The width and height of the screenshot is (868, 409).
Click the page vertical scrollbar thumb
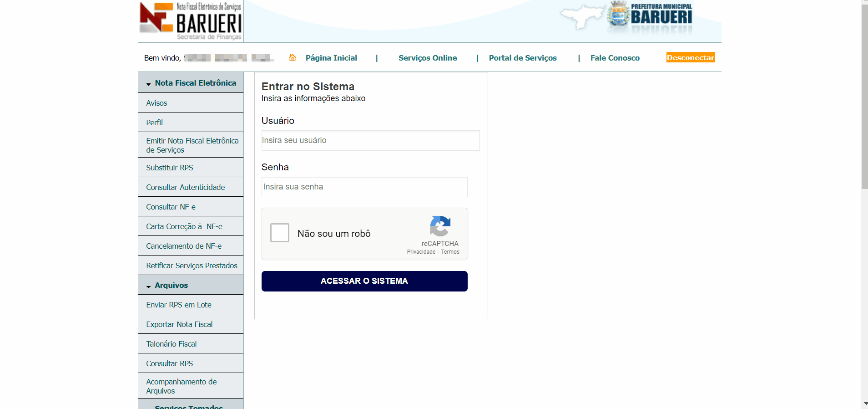(864, 97)
